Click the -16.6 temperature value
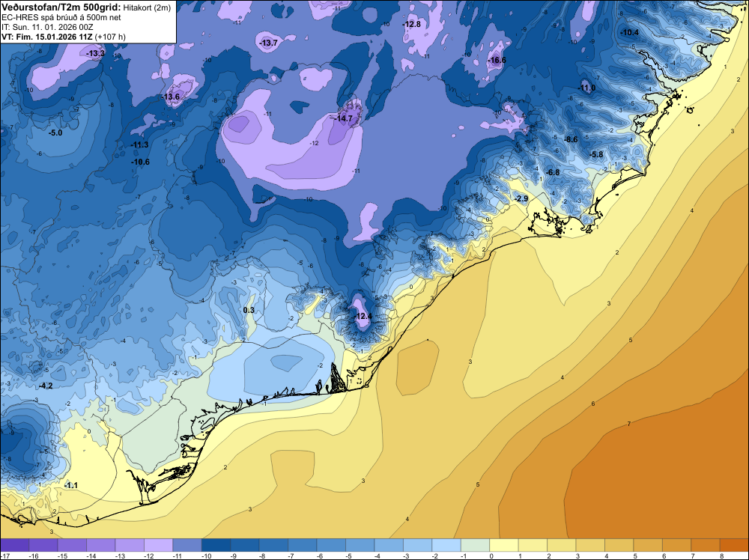The width and height of the screenshot is (749, 560). point(497,60)
